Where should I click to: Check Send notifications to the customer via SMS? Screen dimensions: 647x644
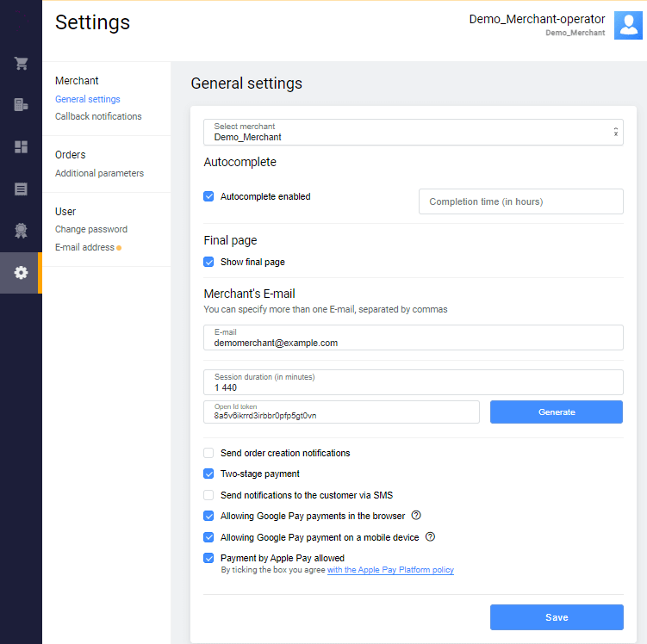[x=208, y=495]
